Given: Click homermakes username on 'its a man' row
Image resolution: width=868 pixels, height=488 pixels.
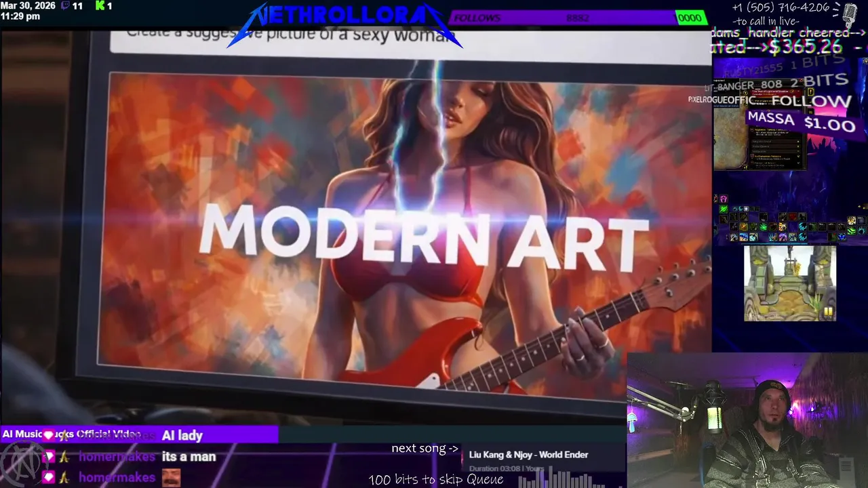Looking at the screenshot, I should 117,457.
